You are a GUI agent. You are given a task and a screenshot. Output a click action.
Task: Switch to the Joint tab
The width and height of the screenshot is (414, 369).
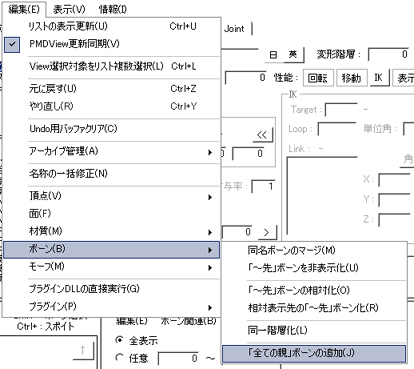(235, 29)
